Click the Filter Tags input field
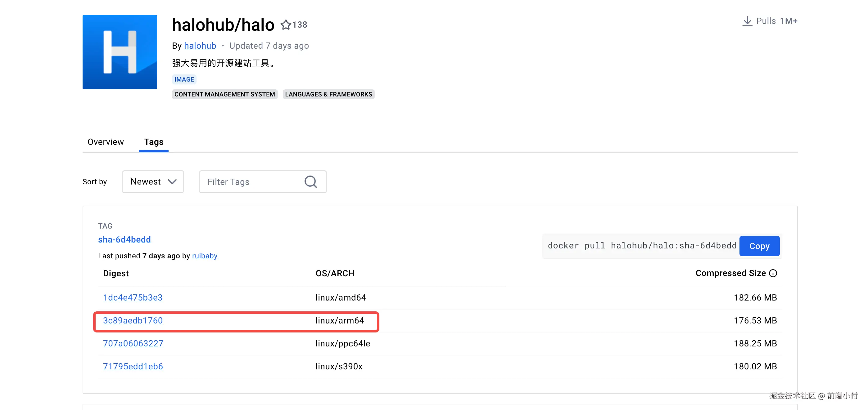This screenshot has height=410, width=868. [251, 182]
